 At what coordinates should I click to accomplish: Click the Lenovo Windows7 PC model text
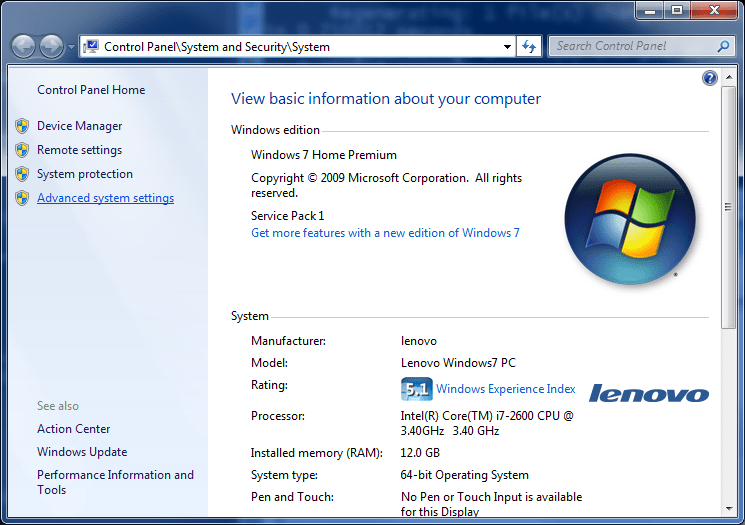[x=458, y=363]
